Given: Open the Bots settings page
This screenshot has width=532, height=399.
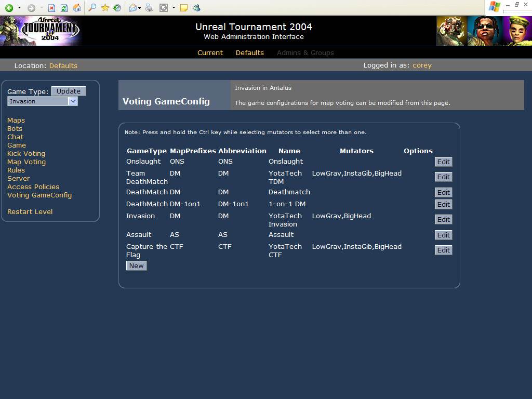Looking at the screenshot, I should pos(15,129).
